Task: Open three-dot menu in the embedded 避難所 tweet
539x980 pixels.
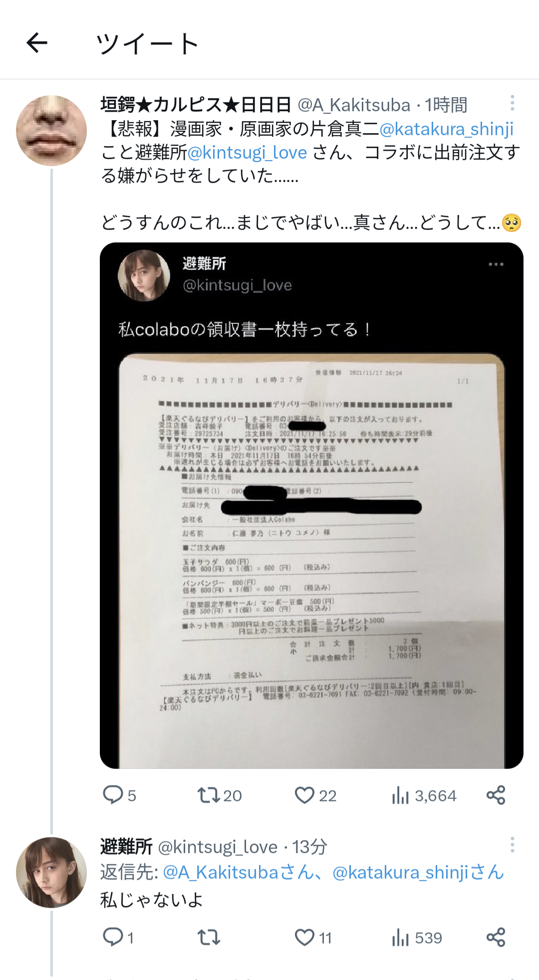Action: [x=496, y=264]
